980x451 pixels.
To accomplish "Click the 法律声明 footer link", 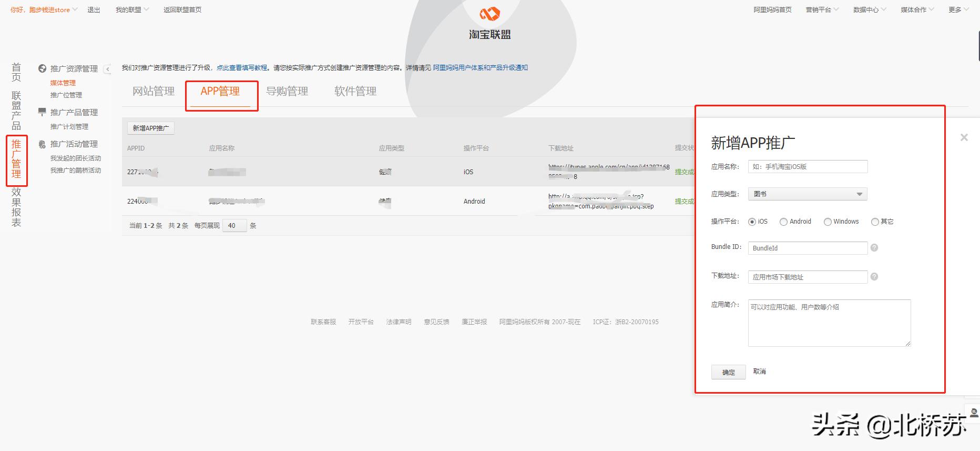I will [x=399, y=322].
